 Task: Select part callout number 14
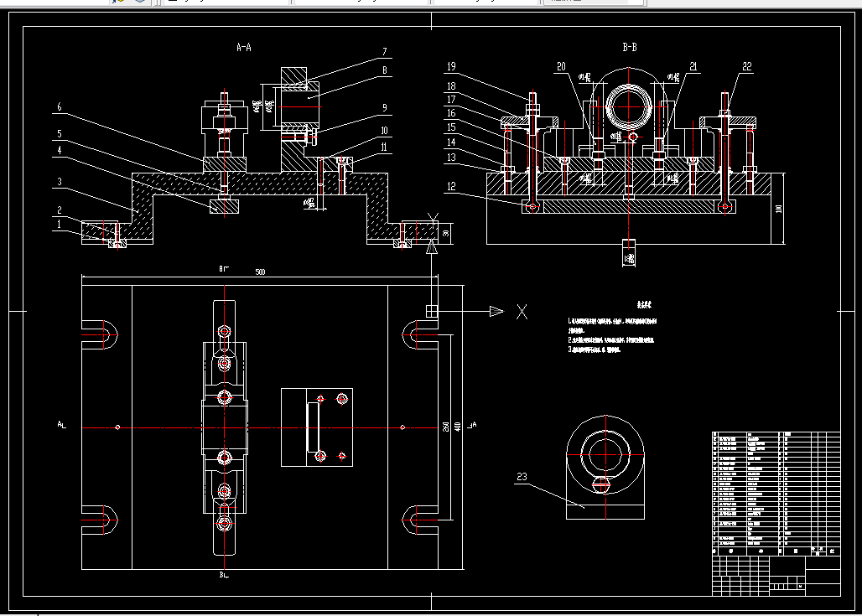click(x=451, y=142)
